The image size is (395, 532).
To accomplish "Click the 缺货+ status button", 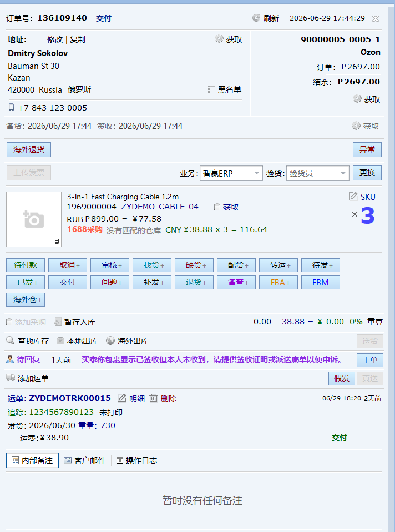I will tap(194, 265).
